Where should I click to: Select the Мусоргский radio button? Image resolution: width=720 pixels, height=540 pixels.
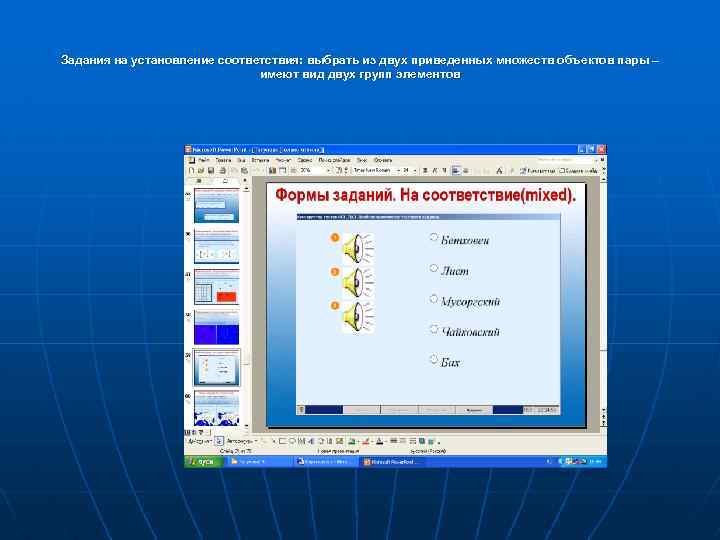coord(434,299)
